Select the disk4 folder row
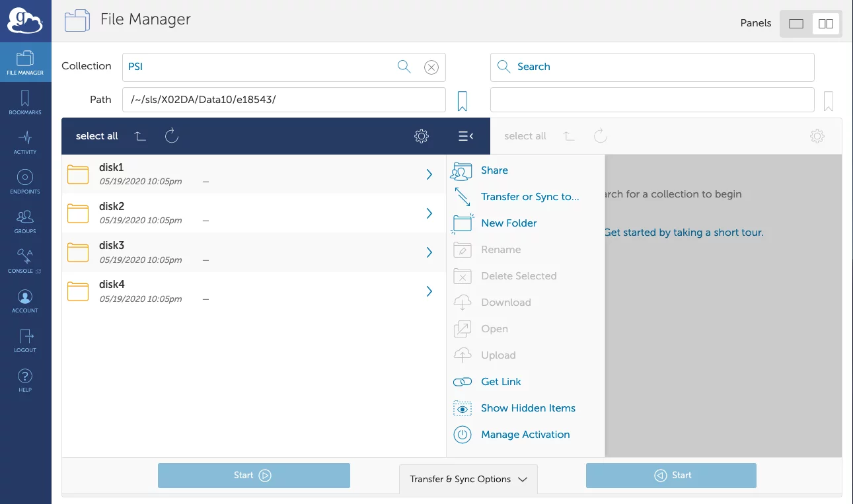The height and width of the screenshot is (504, 853). coord(254,291)
